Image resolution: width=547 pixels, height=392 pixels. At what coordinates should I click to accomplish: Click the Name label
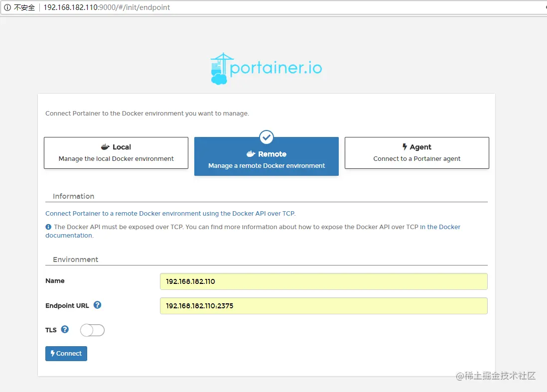click(55, 281)
